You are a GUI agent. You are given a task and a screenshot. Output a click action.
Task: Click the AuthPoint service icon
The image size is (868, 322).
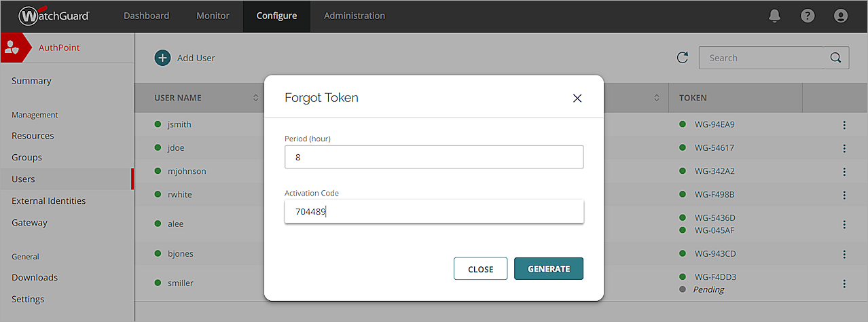(x=12, y=48)
